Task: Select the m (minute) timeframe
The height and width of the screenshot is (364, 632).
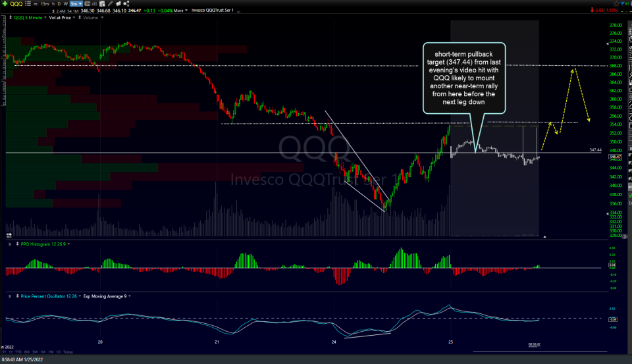Action: 36,4
